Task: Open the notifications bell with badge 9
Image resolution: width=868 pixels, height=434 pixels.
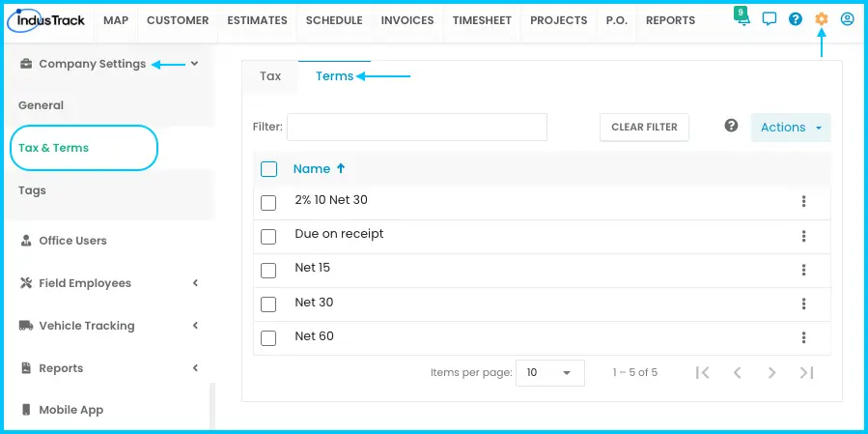Action: pos(742,16)
